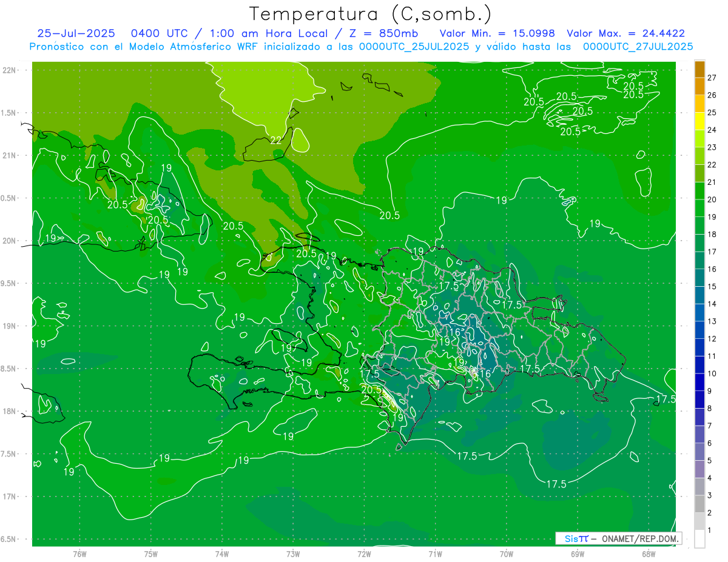Viewport: 728px width, 562px height.
Task: Click the "22N" latitude axis label
Action: [9, 70]
